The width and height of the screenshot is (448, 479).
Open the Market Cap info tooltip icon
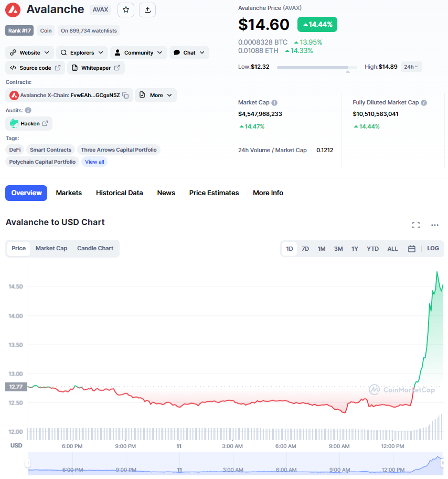(274, 103)
